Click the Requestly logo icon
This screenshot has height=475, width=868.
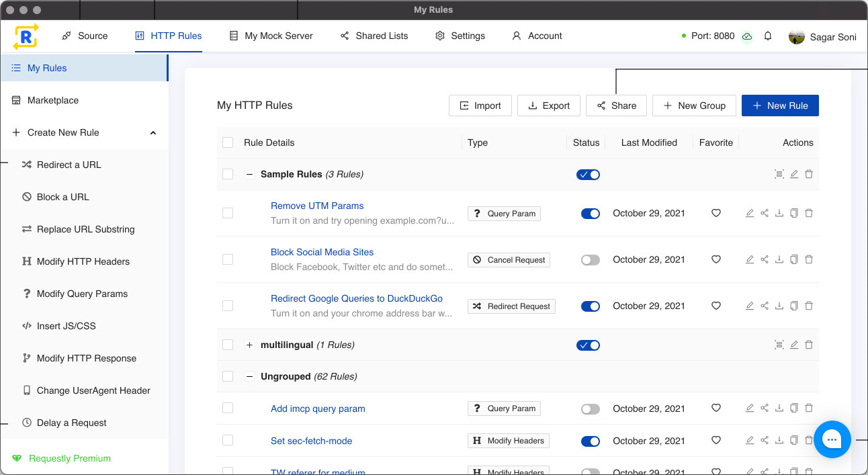click(26, 36)
